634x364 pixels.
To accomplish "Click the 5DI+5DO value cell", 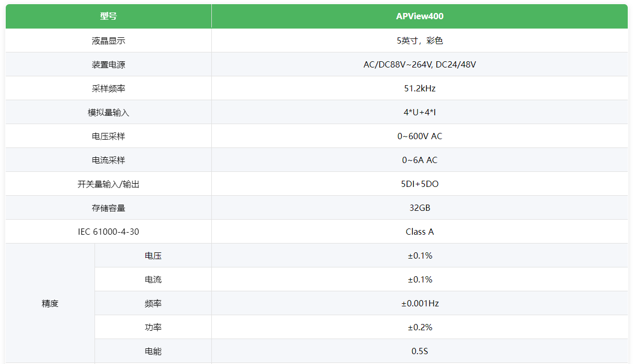I will coord(420,184).
